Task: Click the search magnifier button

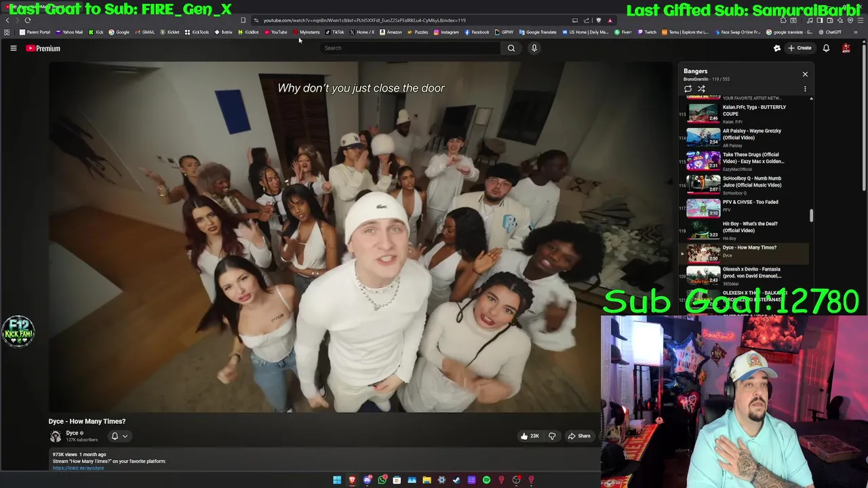Action: (511, 48)
